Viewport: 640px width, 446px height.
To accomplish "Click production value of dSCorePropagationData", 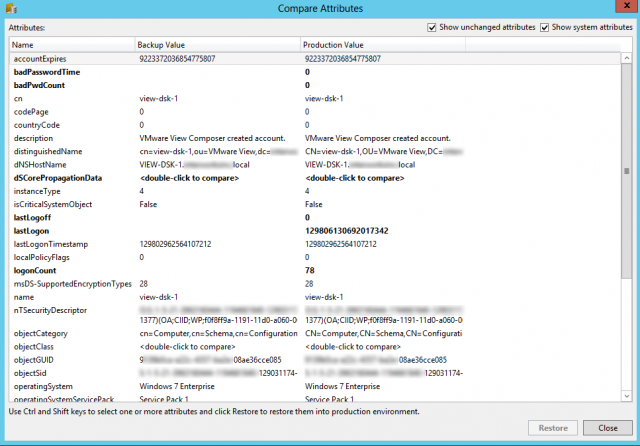I will pos(355,178).
